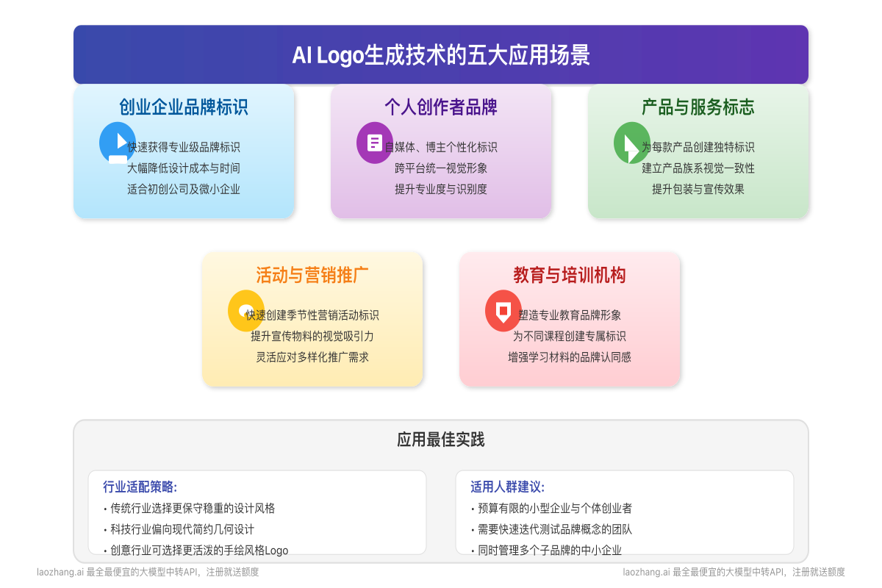
Task: Click the 创业企业品牌标识 heading
Action: pos(184,107)
